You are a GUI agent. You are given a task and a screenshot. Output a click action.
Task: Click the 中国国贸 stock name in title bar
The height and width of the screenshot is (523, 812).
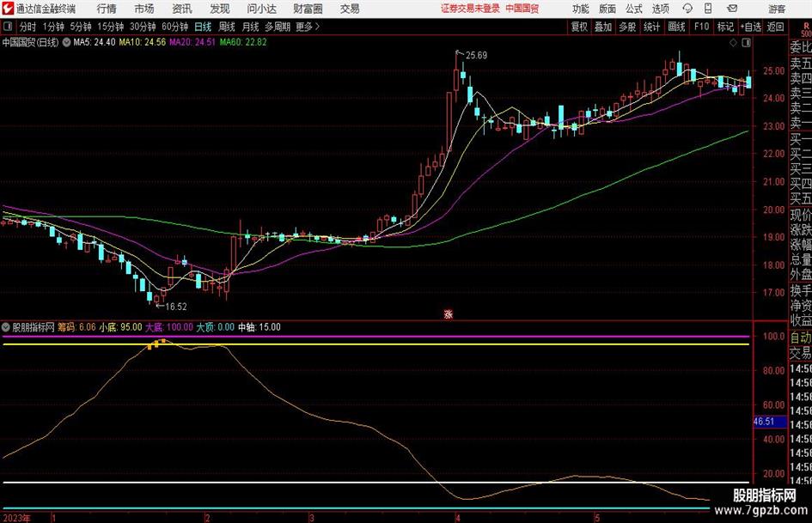point(522,9)
